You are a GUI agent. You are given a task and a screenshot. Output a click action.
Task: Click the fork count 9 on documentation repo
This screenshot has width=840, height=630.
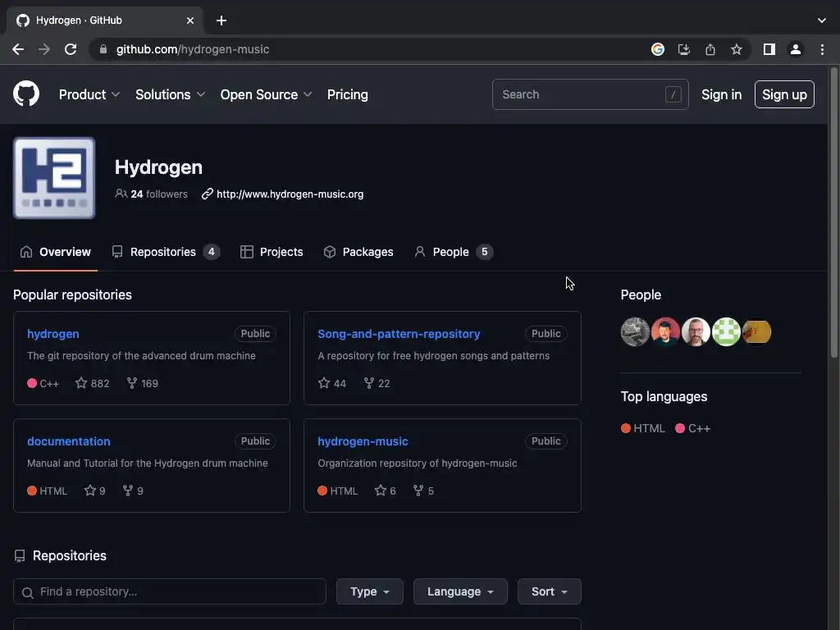[x=133, y=491]
